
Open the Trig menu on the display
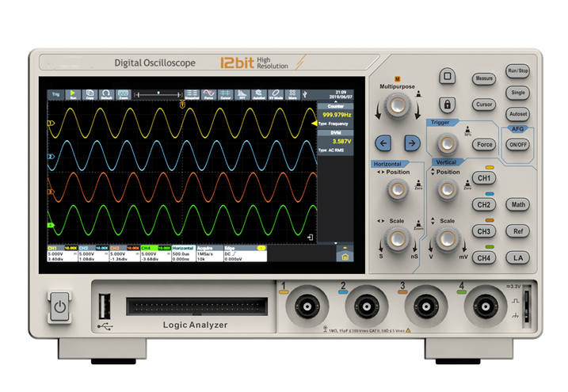(x=55, y=93)
